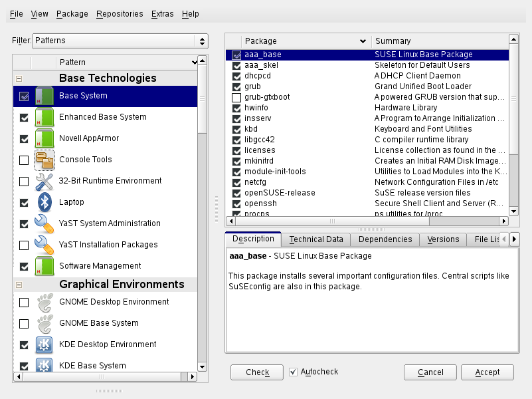Click the KDE Desktop Environment icon
The width and height of the screenshot is (532, 399).
pyautogui.click(x=44, y=344)
